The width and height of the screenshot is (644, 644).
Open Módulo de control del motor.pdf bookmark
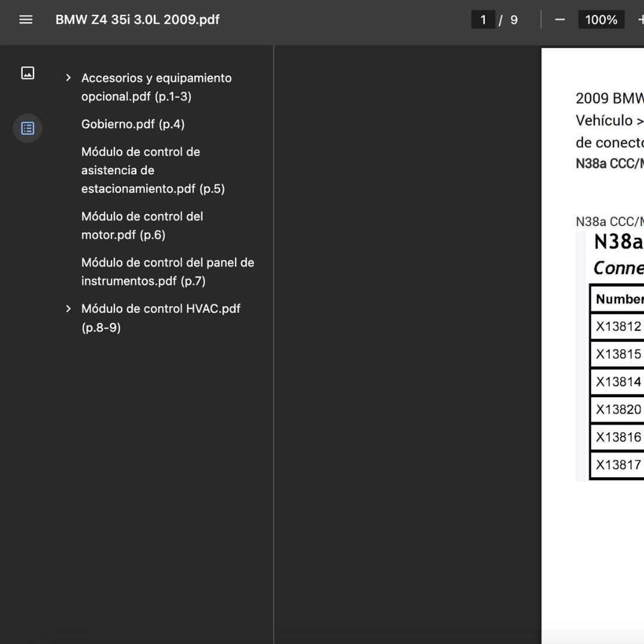coord(142,225)
